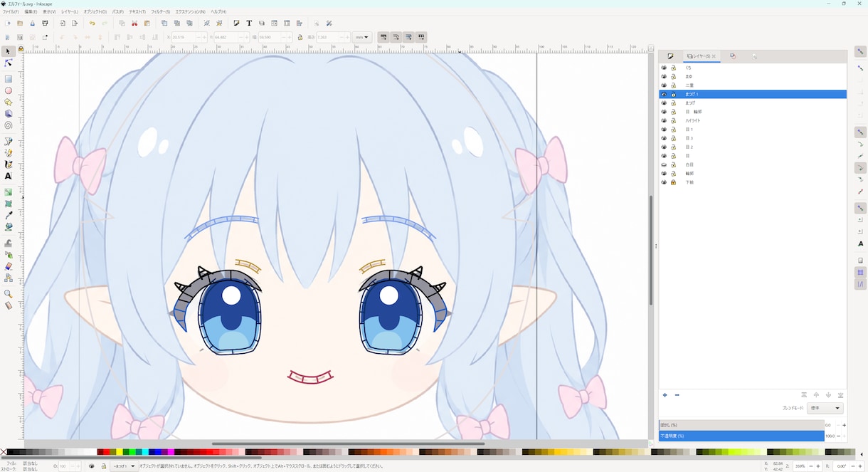Open the Text dialog from top toolbar
Image resolution: width=868 pixels, height=472 pixels.
pos(249,23)
